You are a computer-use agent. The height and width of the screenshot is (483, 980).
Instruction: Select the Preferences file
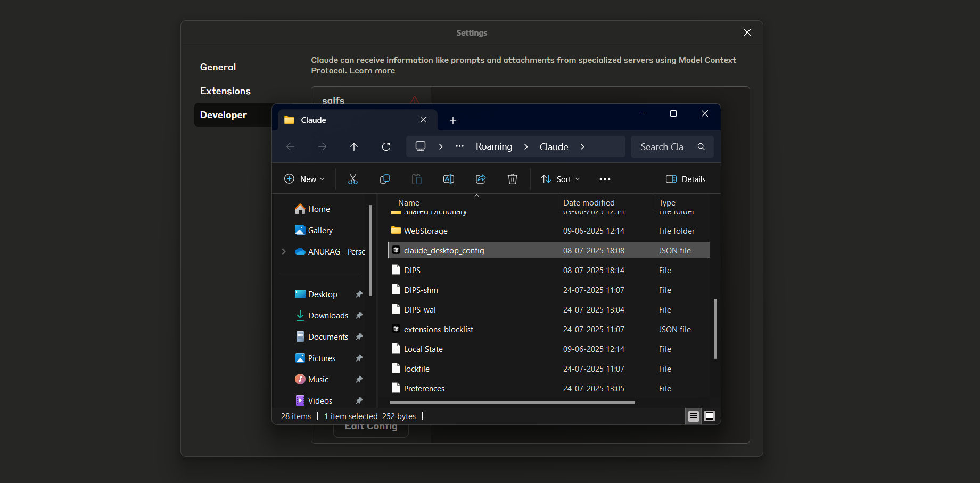point(549,388)
